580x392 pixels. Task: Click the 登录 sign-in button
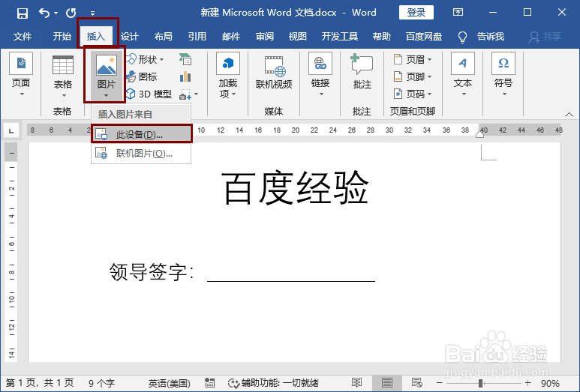click(416, 13)
